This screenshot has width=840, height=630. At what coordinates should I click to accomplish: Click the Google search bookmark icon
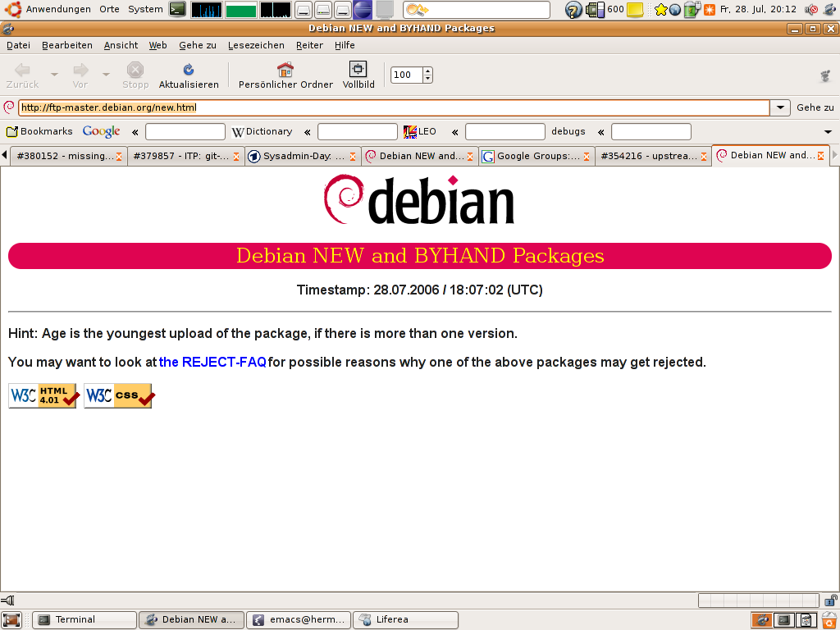101,131
